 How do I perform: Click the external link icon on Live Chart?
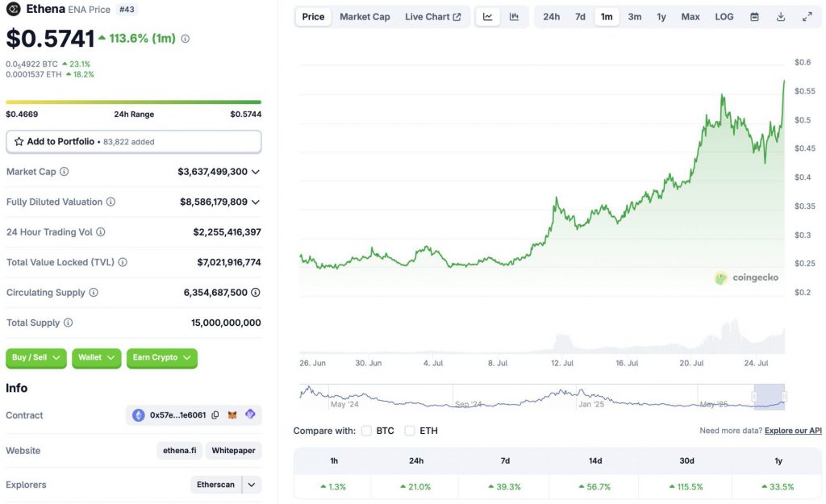(x=457, y=17)
